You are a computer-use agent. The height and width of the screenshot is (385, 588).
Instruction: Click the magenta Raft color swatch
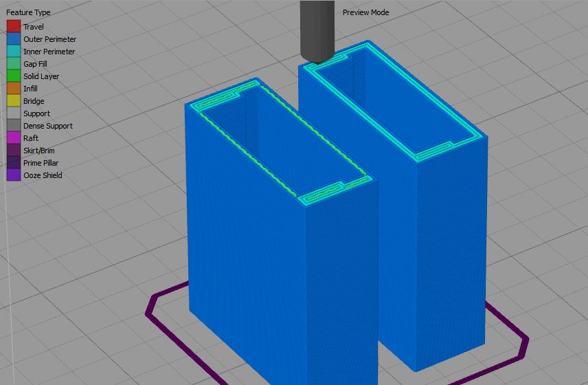(14, 137)
